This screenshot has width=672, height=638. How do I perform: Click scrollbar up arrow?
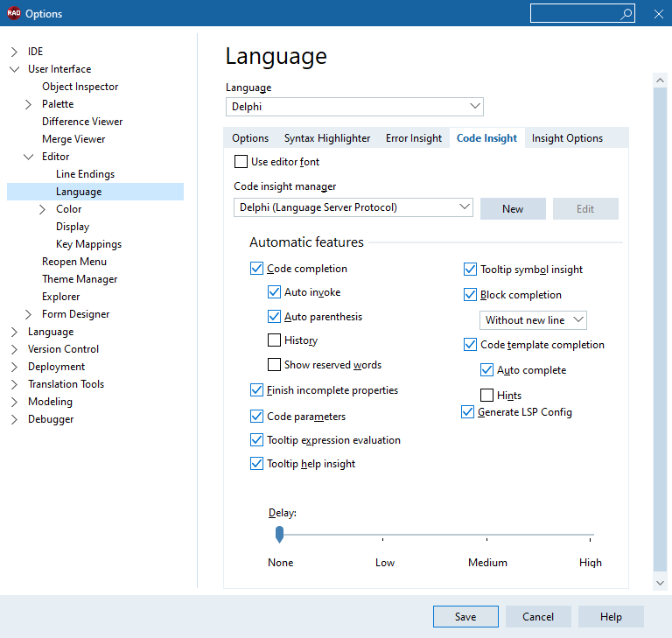[x=660, y=81]
